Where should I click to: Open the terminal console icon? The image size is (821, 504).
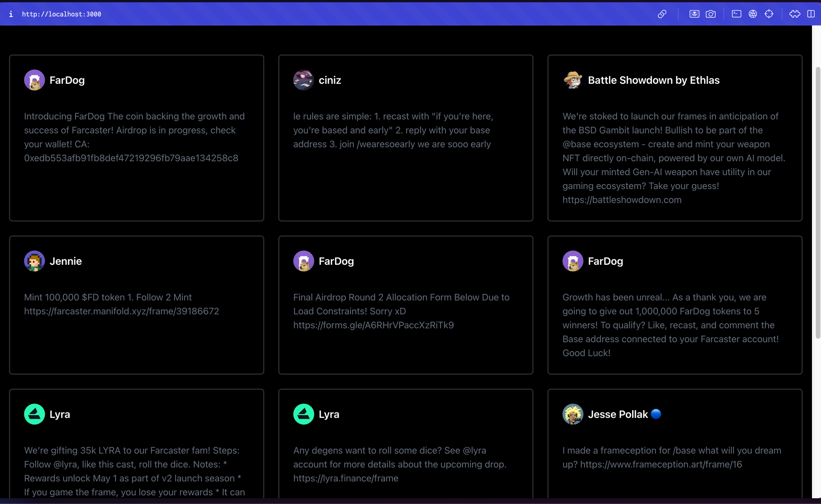click(x=736, y=14)
